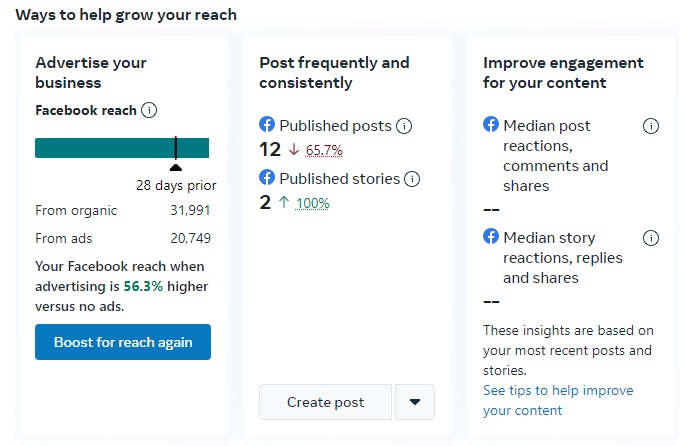
Task: Click Facebook logo beside Median post reactions
Action: pyautogui.click(x=491, y=125)
